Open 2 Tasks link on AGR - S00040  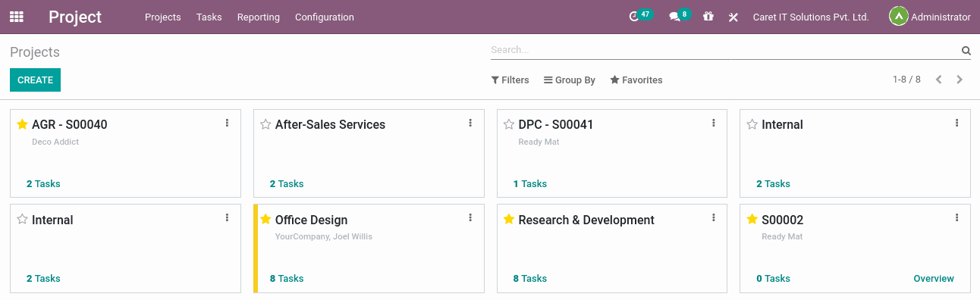[43, 183]
